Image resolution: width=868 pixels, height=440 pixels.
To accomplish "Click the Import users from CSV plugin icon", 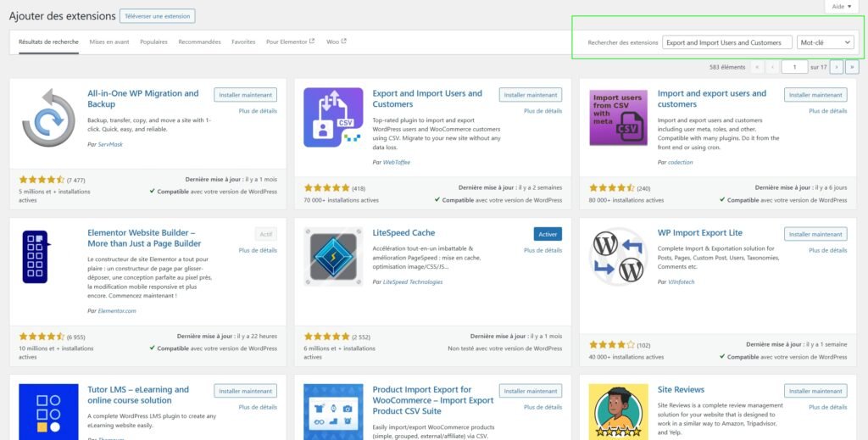I will 618,118.
